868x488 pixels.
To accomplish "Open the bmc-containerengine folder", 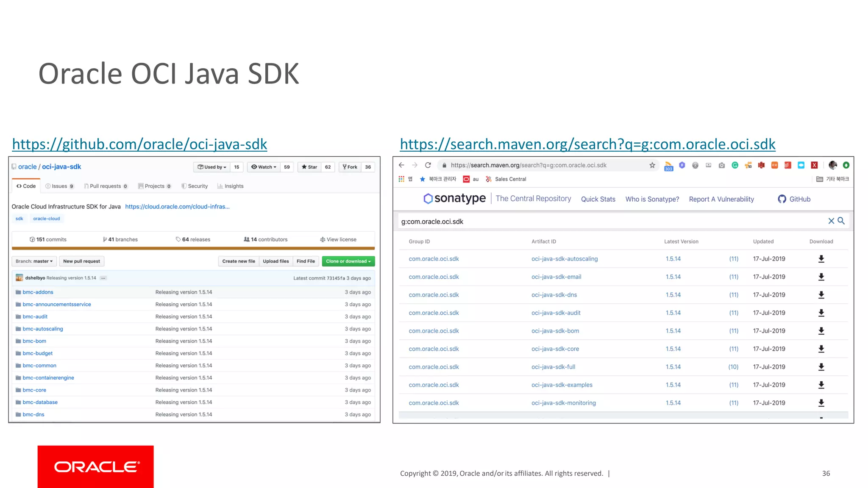I will (x=48, y=378).
